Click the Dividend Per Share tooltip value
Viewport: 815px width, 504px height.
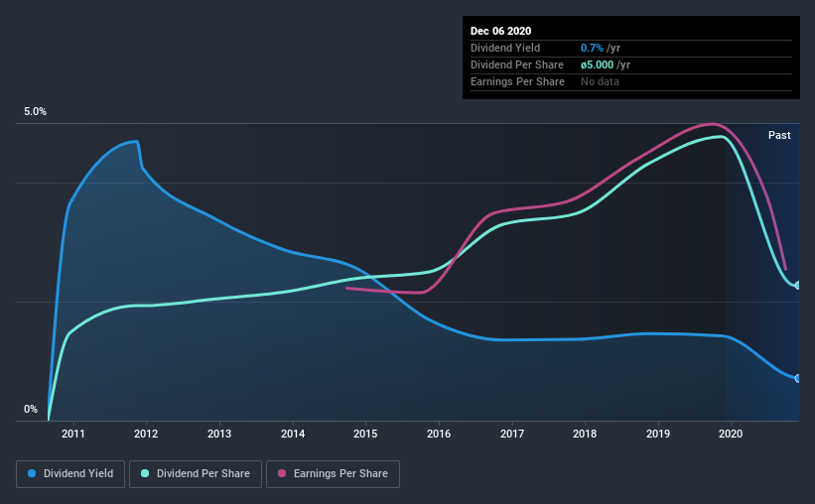[x=598, y=64]
